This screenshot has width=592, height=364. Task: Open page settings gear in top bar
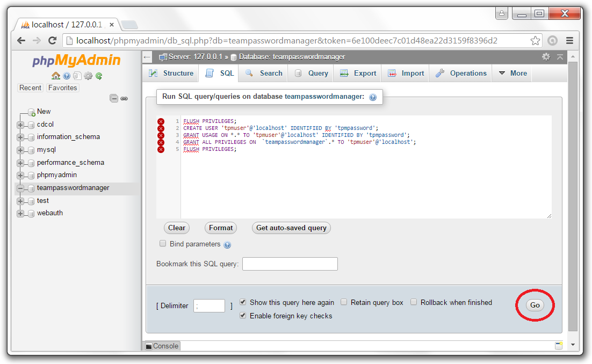[x=546, y=57]
